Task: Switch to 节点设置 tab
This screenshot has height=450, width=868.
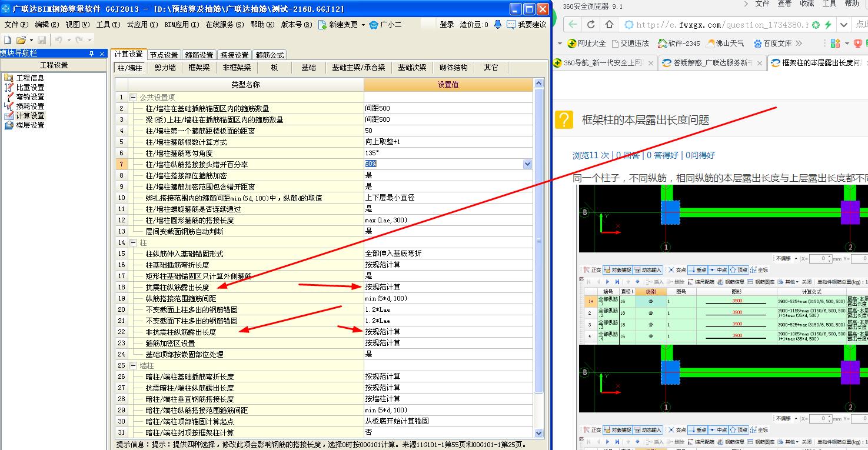Action: point(164,55)
